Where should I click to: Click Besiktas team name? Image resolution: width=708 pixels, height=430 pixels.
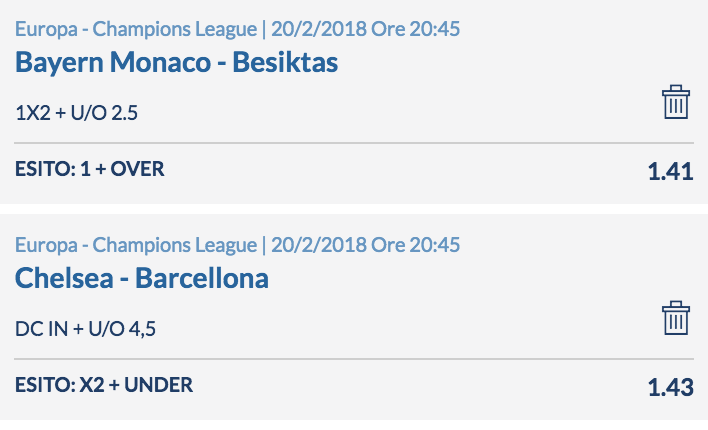pyautogui.click(x=285, y=62)
